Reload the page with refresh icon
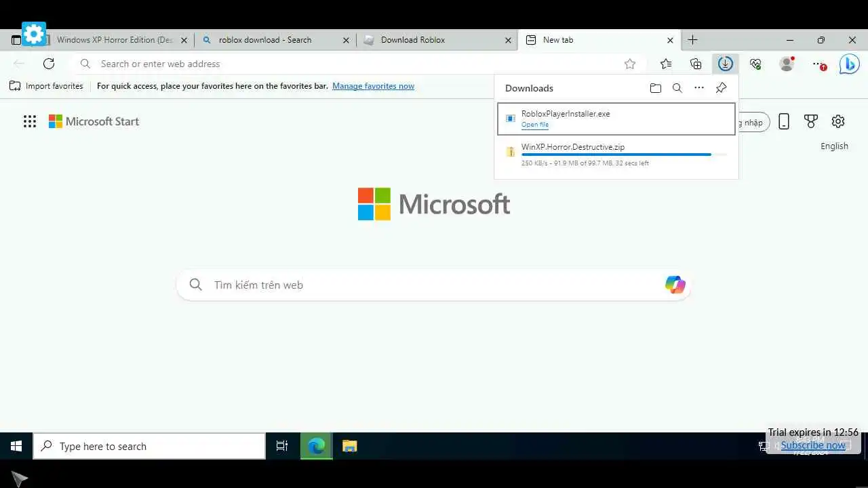868x488 pixels. point(49,64)
